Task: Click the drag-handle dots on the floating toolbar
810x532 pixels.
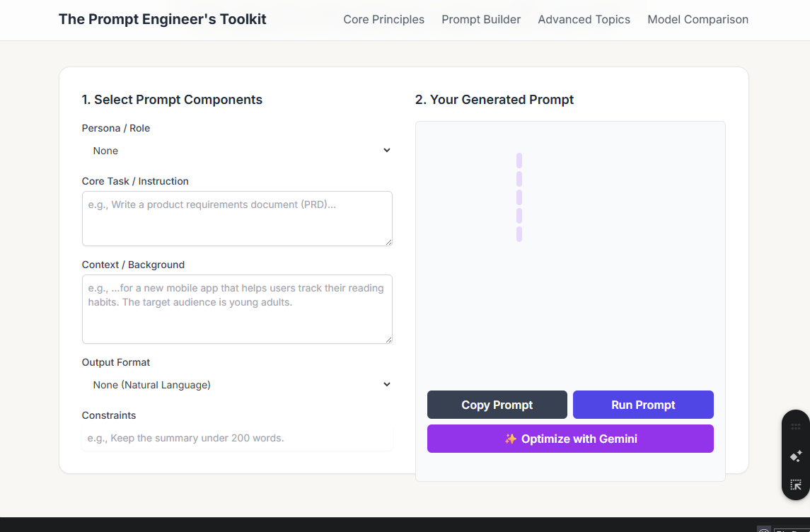Action: click(x=796, y=427)
